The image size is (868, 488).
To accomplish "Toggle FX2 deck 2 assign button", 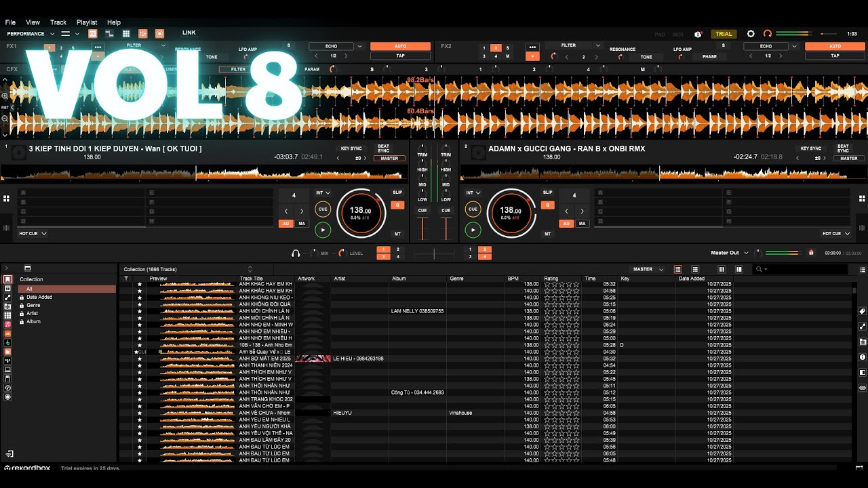I will click(496, 48).
